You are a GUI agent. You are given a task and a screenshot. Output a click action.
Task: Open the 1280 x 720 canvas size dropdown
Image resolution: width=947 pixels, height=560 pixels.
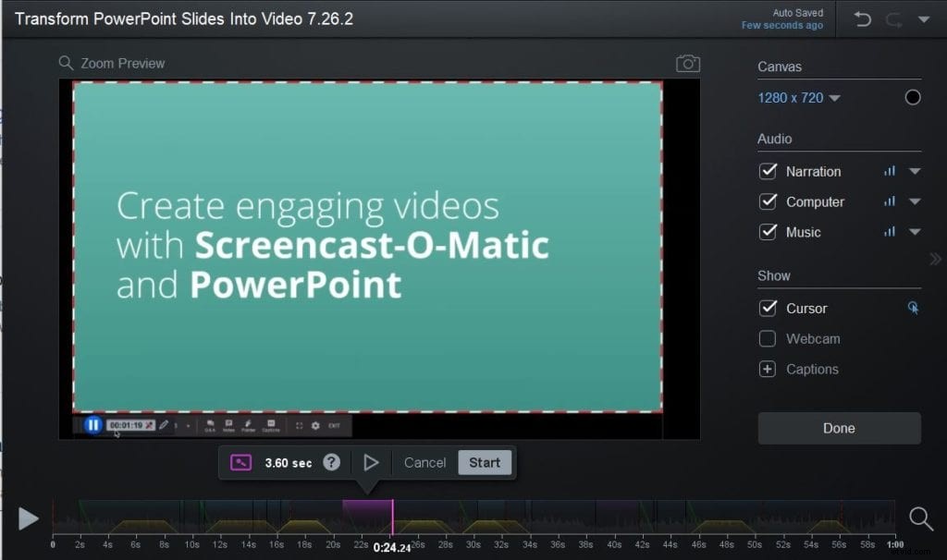click(798, 97)
